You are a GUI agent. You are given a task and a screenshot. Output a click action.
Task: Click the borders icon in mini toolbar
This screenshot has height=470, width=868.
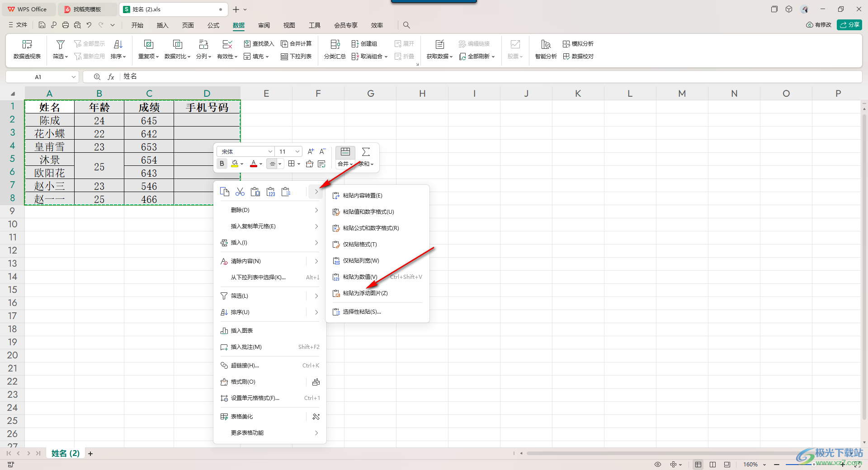pyautogui.click(x=292, y=164)
